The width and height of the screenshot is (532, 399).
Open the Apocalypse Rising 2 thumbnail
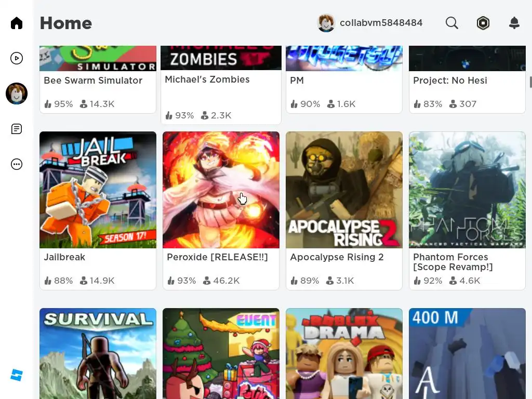pos(344,190)
